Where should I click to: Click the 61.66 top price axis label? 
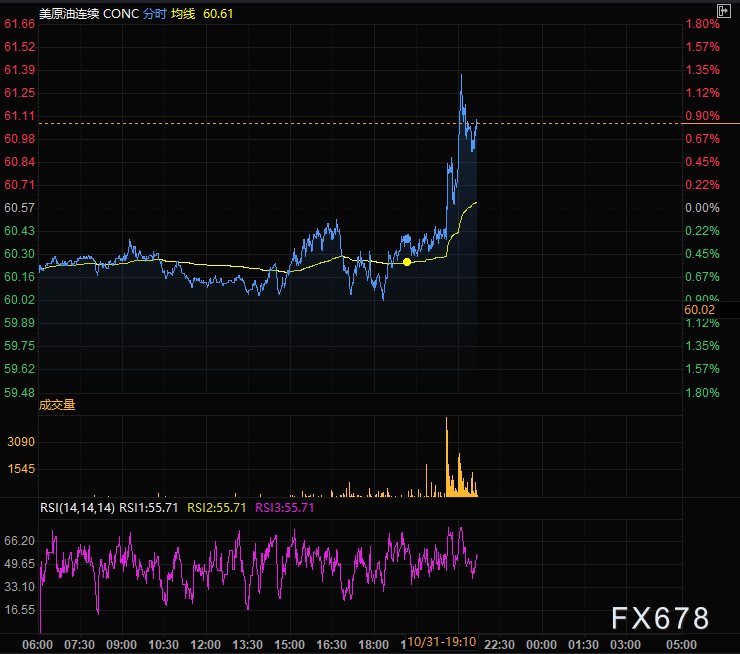click(20, 23)
